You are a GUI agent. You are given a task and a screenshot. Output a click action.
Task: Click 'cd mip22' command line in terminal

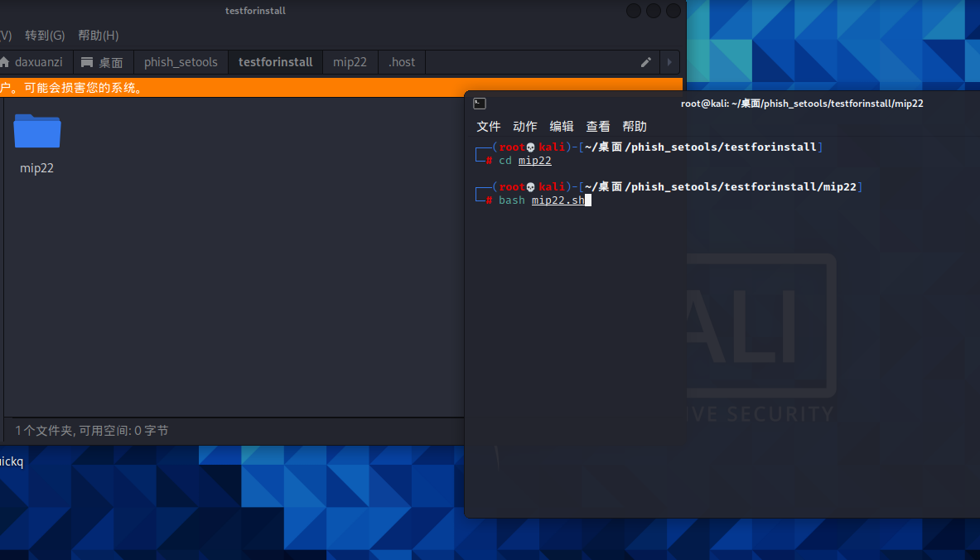[x=525, y=161]
